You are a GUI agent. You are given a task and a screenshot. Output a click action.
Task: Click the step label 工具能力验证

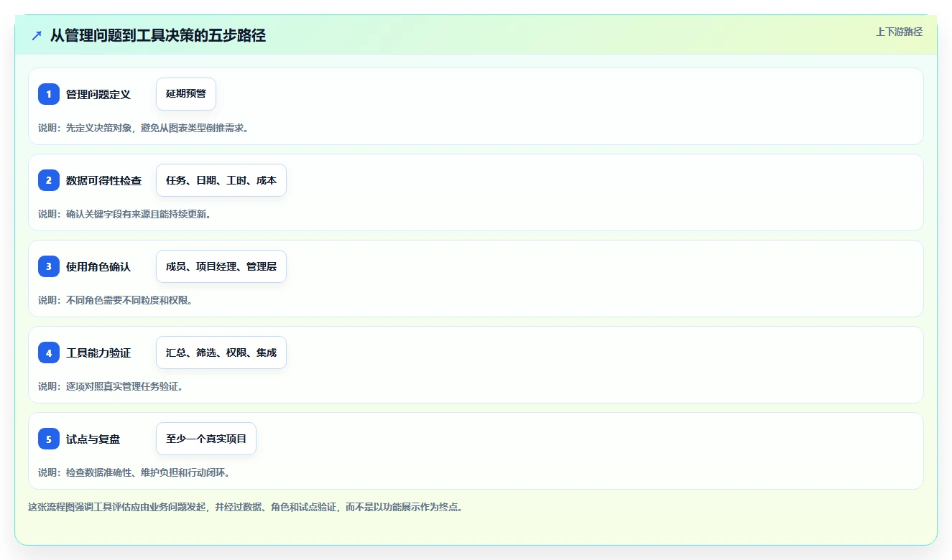coord(98,353)
